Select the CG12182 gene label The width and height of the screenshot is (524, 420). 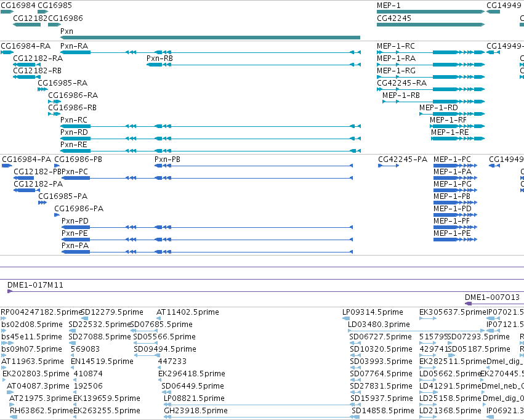click(x=30, y=18)
